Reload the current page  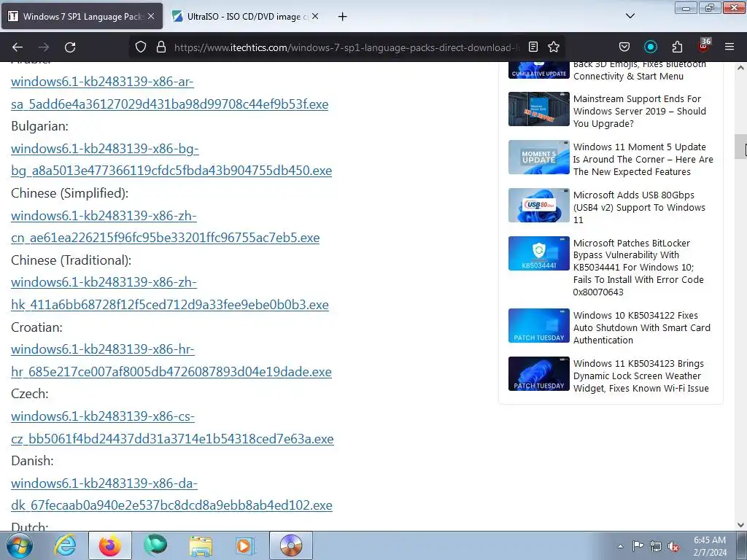point(70,47)
